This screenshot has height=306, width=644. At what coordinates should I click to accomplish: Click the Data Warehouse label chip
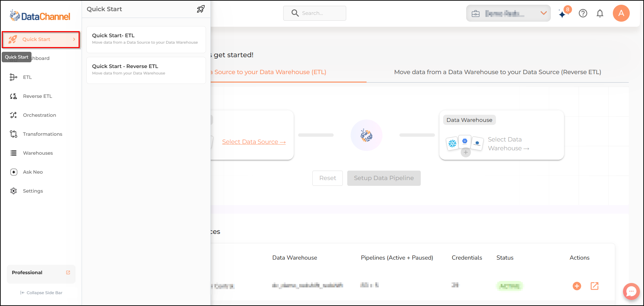tap(470, 120)
